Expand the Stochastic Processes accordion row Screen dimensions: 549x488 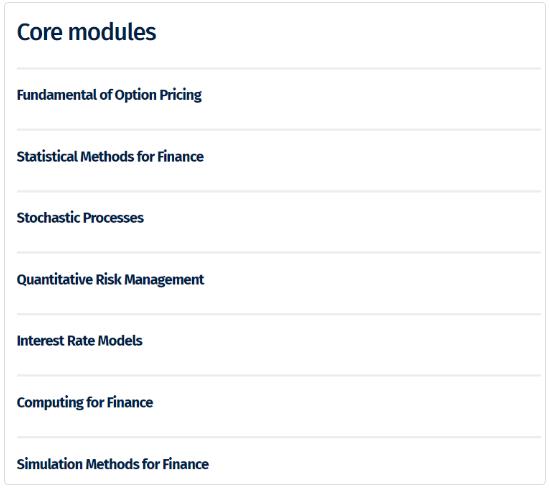pos(279,222)
